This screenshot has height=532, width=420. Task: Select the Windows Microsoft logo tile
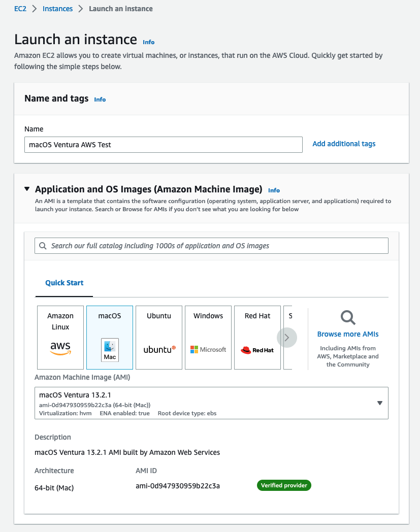(208, 337)
